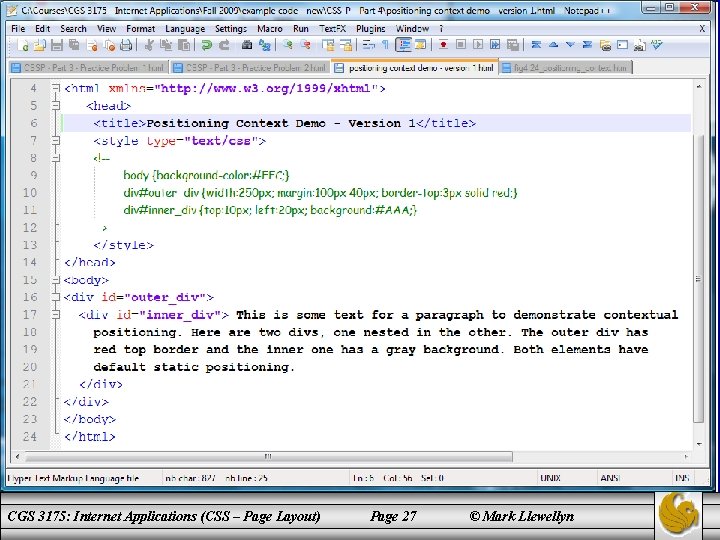Switch to CSSP Part 3 Practice Problem 2 tab
720x540 pixels.
[248, 68]
